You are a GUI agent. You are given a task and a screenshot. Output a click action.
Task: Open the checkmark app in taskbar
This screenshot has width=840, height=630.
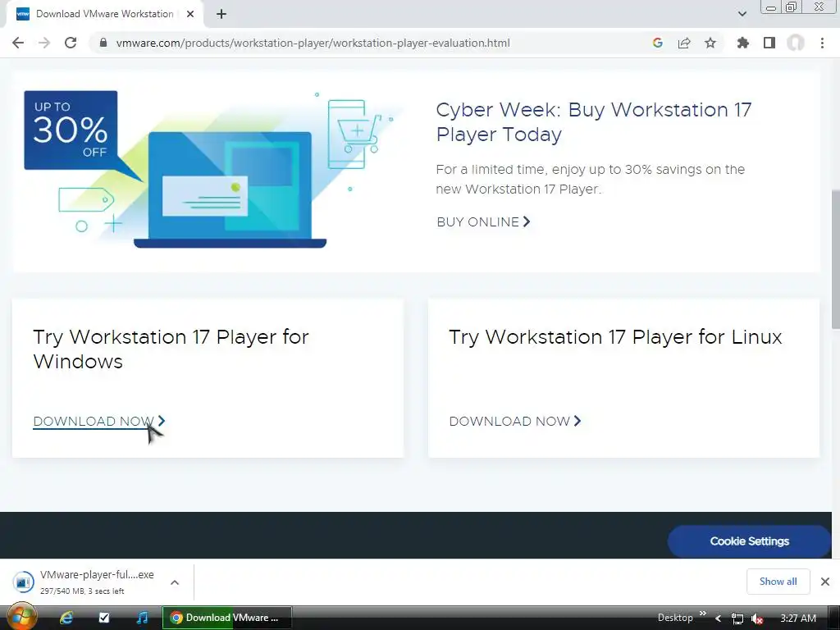[104, 618]
